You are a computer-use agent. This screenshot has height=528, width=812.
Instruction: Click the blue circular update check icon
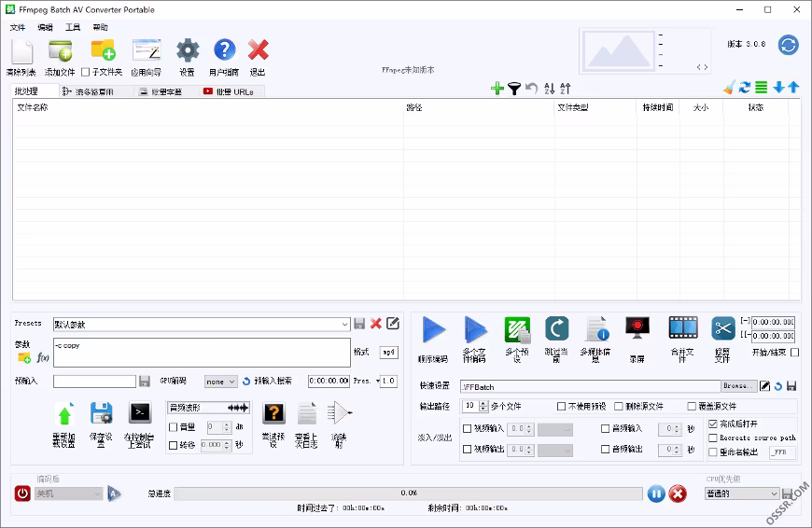tap(788, 45)
